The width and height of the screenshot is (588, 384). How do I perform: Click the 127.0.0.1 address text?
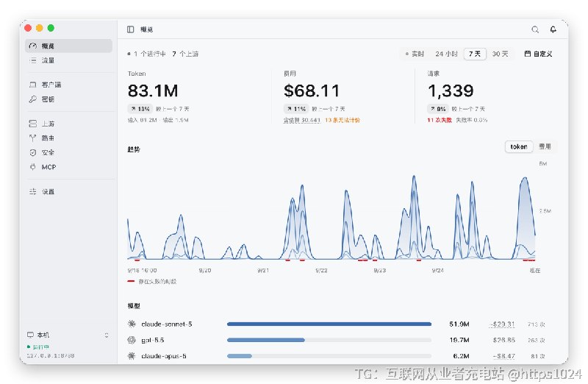click(51, 355)
